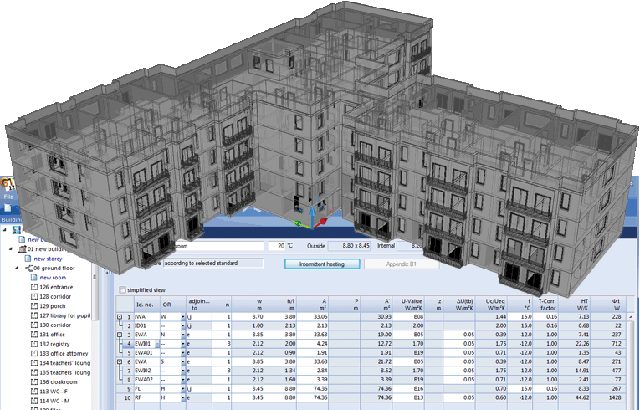Image resolution: width=640 pixels, height=410 pixels.
Task: Collapse the row 1 WA group box
Action: (120, 316)
